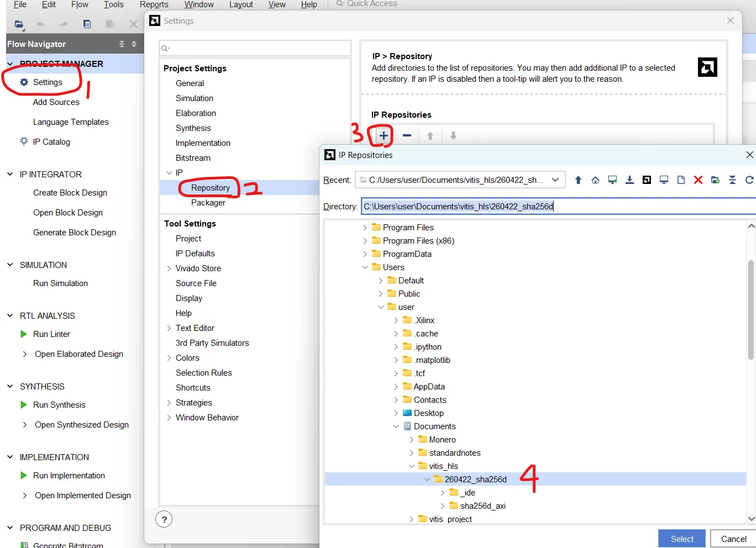Viewport: 756px width, 548px height.
Task: Click the Redo arrow in main toolbar
Action: pyautogui.click(x=64, y=24)
